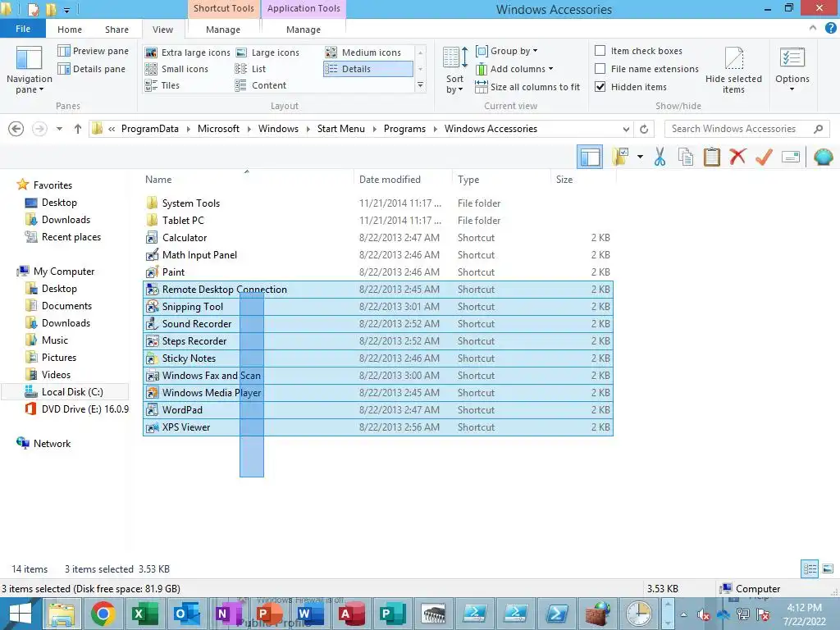
Task: Click the Navigation pane button
Action: coord(29,70)
